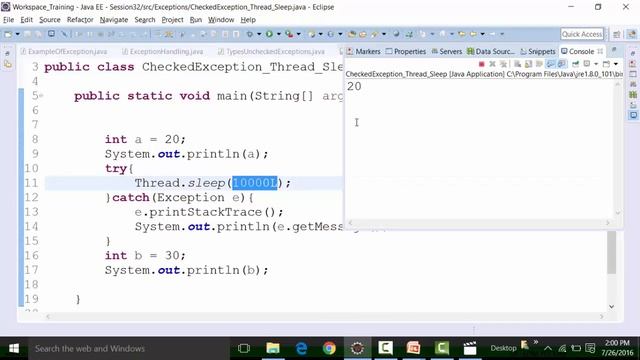Open the Source menu
The width and height of the screenshot is (640, 360).
pos(49,20)
